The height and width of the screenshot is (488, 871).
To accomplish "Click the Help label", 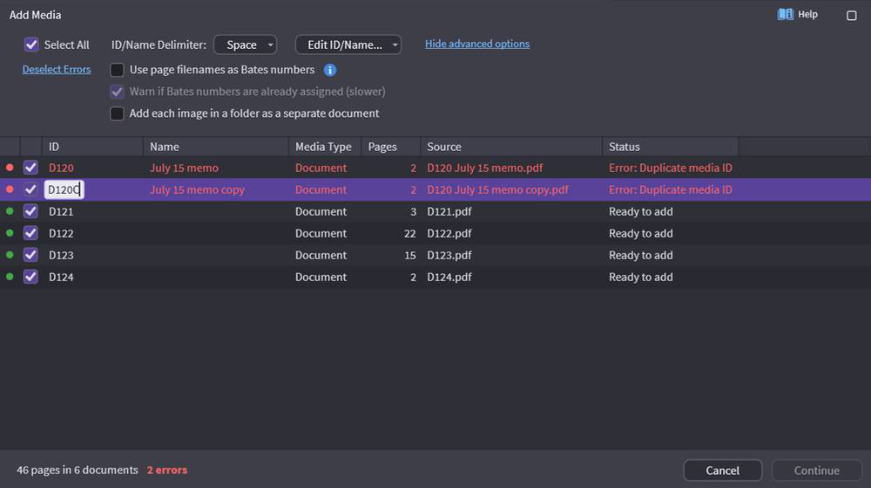I will (808, 14).
